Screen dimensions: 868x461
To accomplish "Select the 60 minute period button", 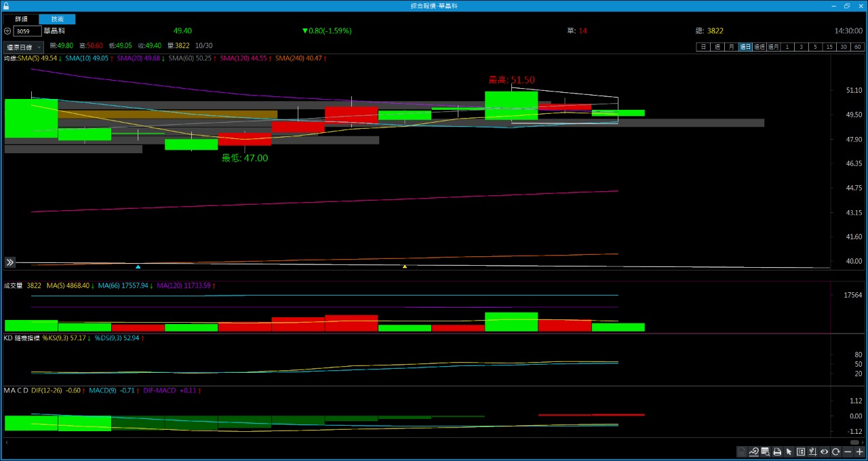I will coord(858,47).
